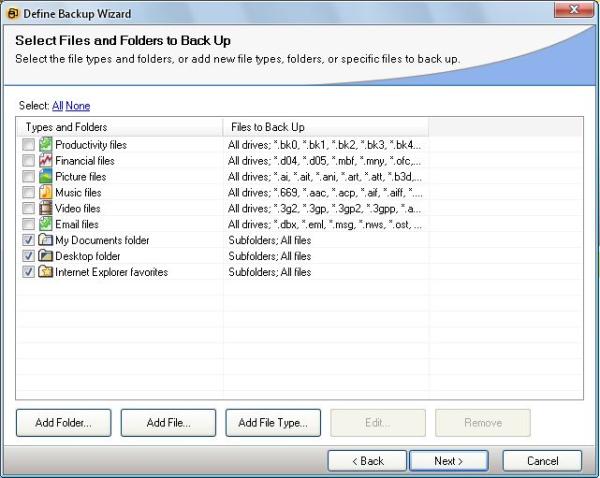Click the *.ai, *.ait extension list cell

[324, 177]
